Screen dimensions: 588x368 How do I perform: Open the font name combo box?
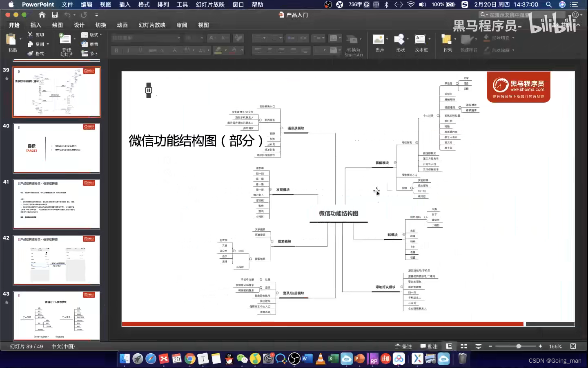(x=146, y=38)
